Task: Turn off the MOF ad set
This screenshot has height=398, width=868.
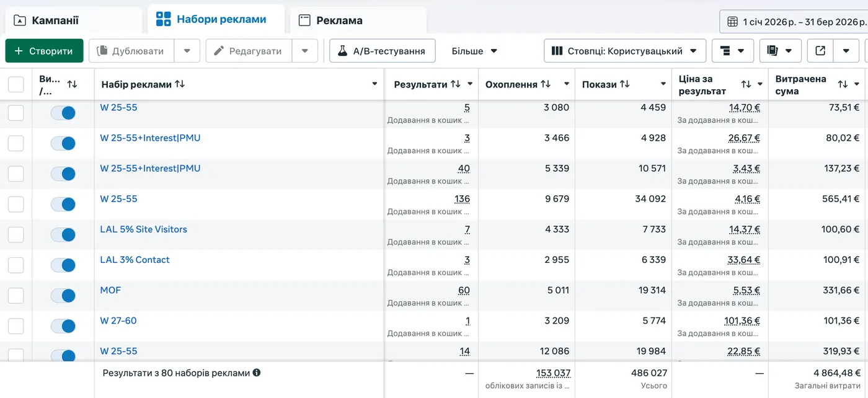Action: pos(63,296)
